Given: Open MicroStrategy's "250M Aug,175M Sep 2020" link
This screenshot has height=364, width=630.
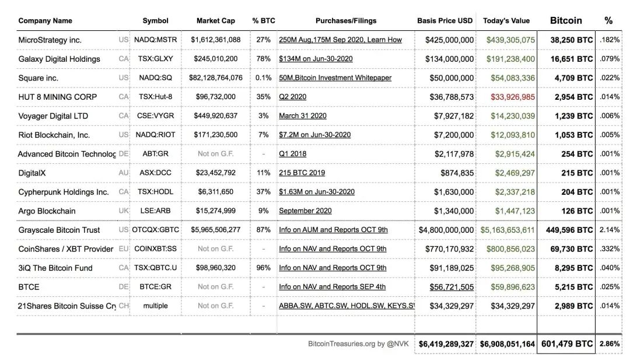Looking at the screenshot, I should pyautogui.click(x=340, y=40).
